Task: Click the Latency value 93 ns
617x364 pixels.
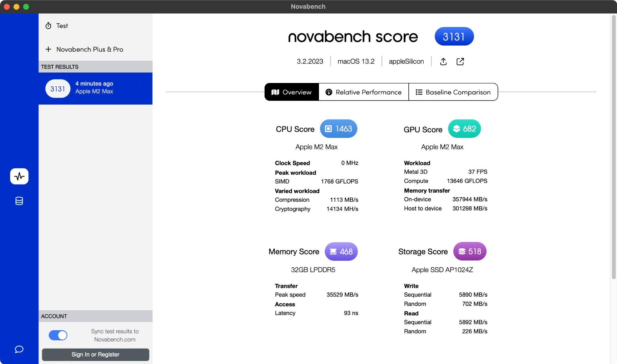Action: click(351, 313)
